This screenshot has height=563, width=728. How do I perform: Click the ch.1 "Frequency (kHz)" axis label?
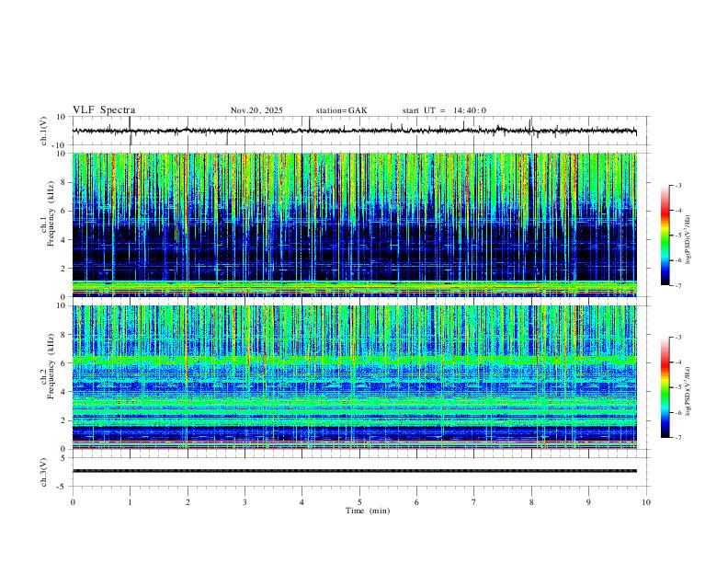click(x=51, y=213)
